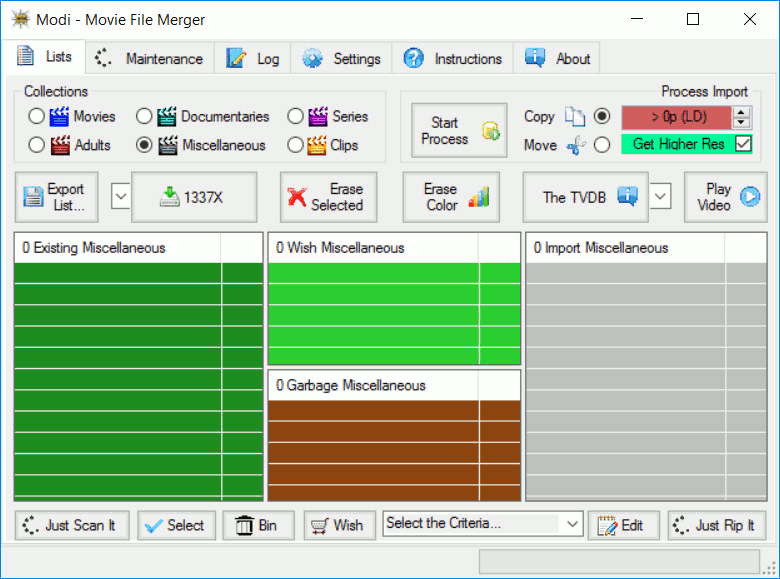This screenshot has width=780, height=579.
Task: Click the Erase Color bar chart icon
Action: click(x=479, y=197)
